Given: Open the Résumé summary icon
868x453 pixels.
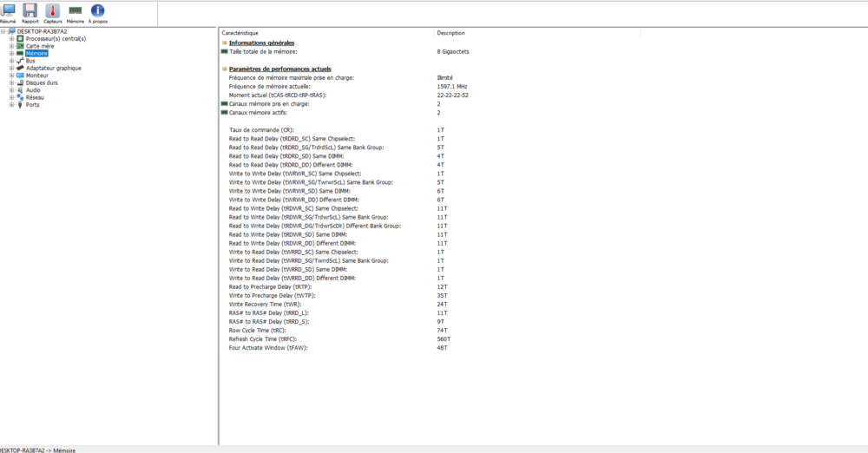Looking at the screenshot, I should click(x=8, y=11).
